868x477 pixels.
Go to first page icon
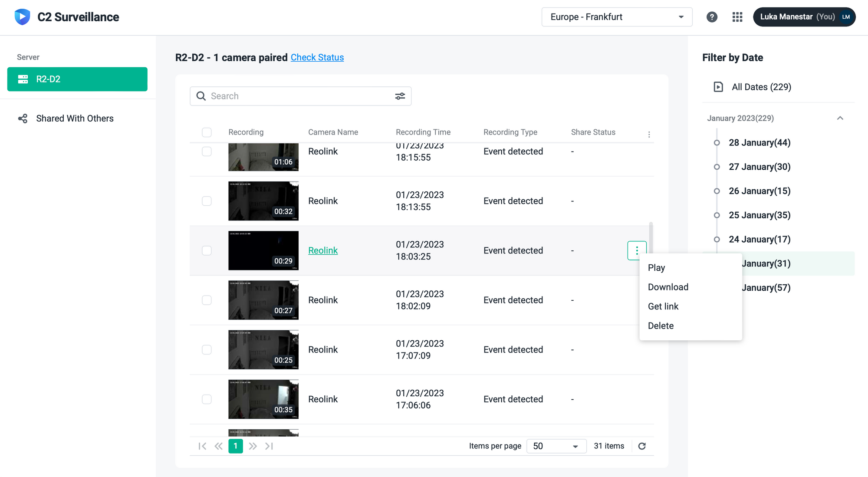coord(202,446)
